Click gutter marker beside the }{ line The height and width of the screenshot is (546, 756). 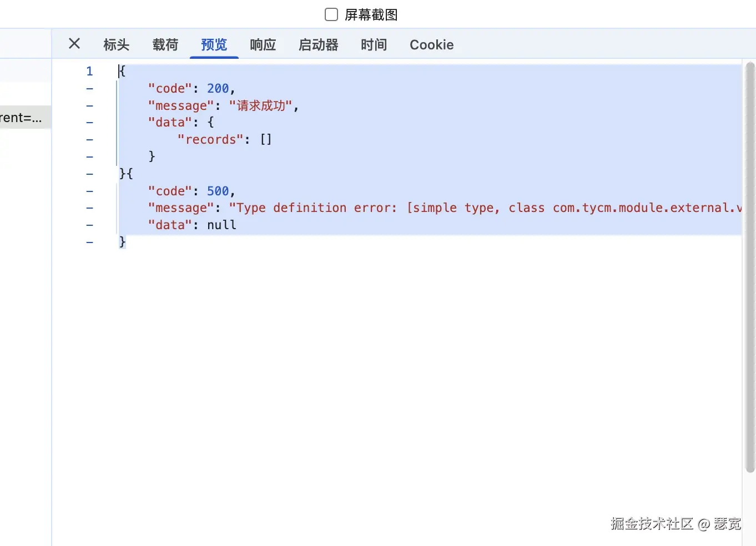point(89,174)
